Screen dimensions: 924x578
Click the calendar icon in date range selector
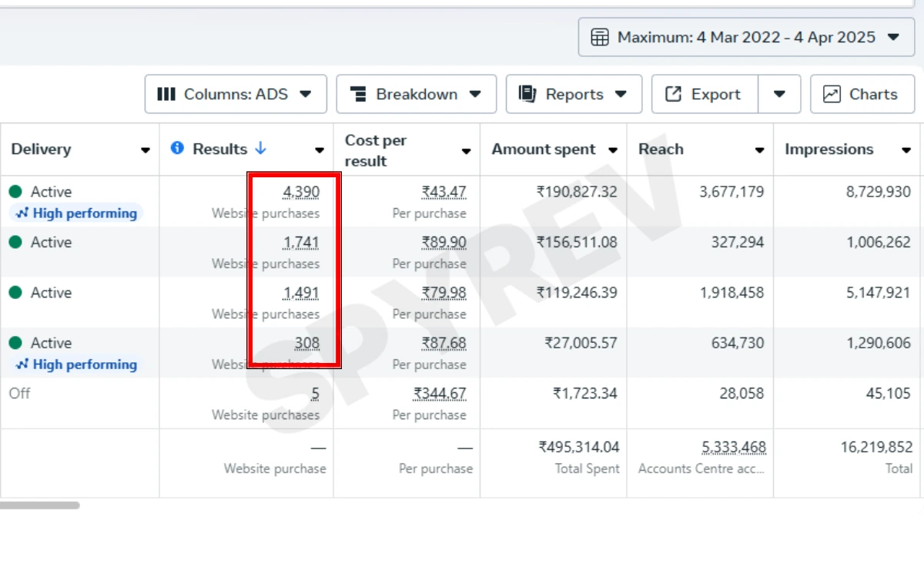coord(600,37)
